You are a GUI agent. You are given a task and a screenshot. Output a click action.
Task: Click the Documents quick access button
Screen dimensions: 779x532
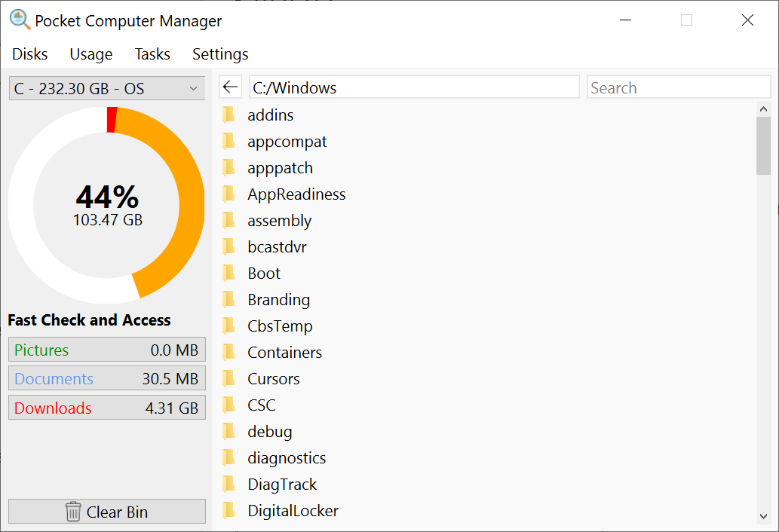click(x=107, y=378)
